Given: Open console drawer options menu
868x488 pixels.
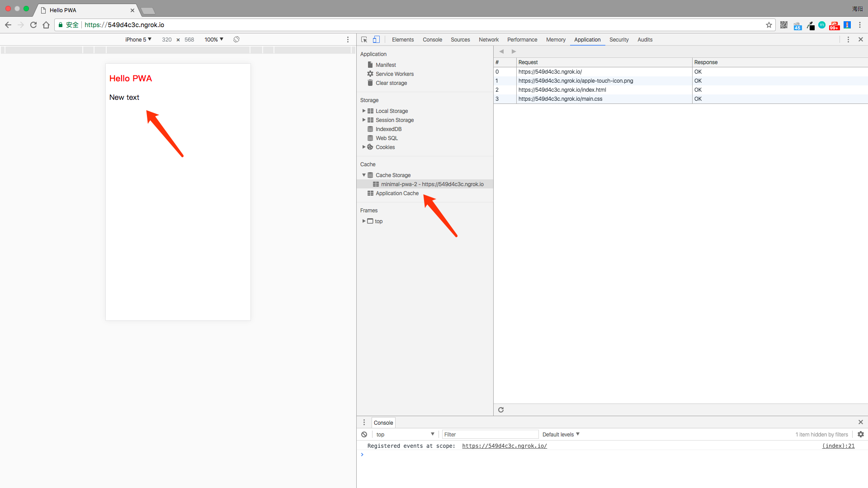Looking at the screenshot, I should click(x=364, y=422).
